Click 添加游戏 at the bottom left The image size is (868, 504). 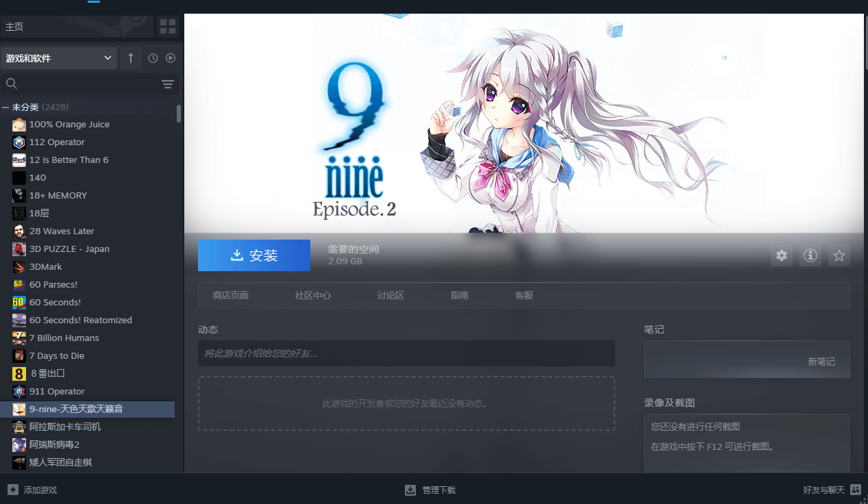tap(32, 490)
